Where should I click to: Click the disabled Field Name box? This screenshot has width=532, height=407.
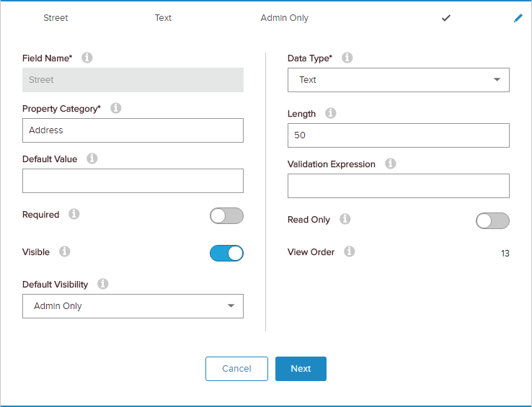(133, 80)
